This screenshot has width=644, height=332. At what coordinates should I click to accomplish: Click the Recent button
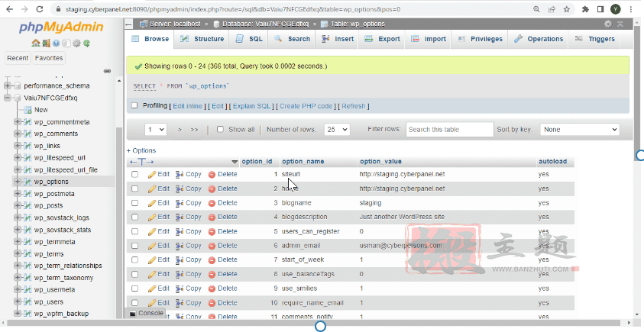pos(18,58)
